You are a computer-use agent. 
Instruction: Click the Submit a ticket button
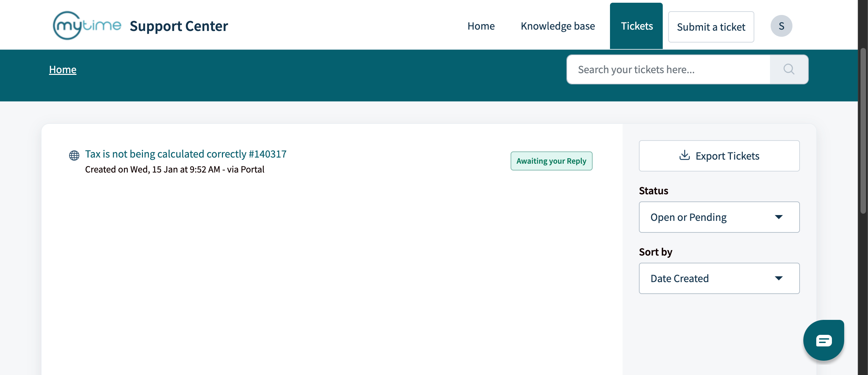[711, 27]
